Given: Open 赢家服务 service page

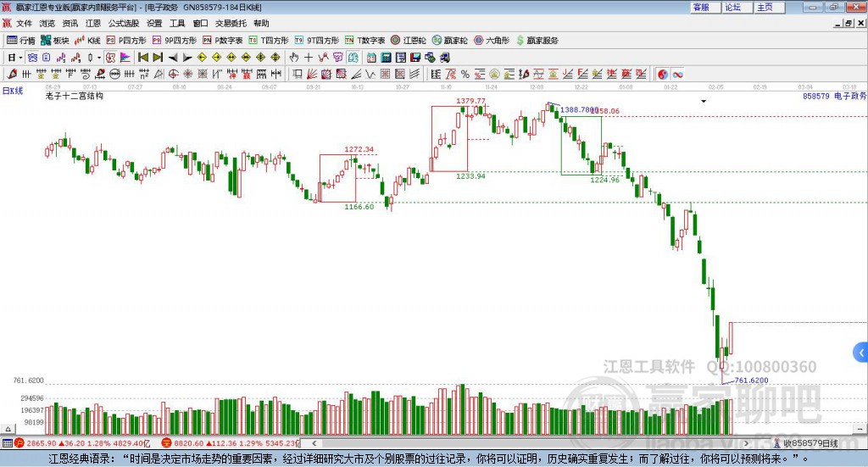Looking at the screenshot, I should pyautogui.click(x=537, y=41).
